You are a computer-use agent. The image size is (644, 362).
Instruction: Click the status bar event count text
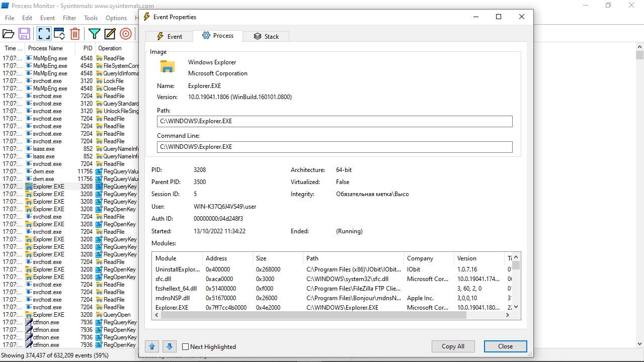point(55,355)
